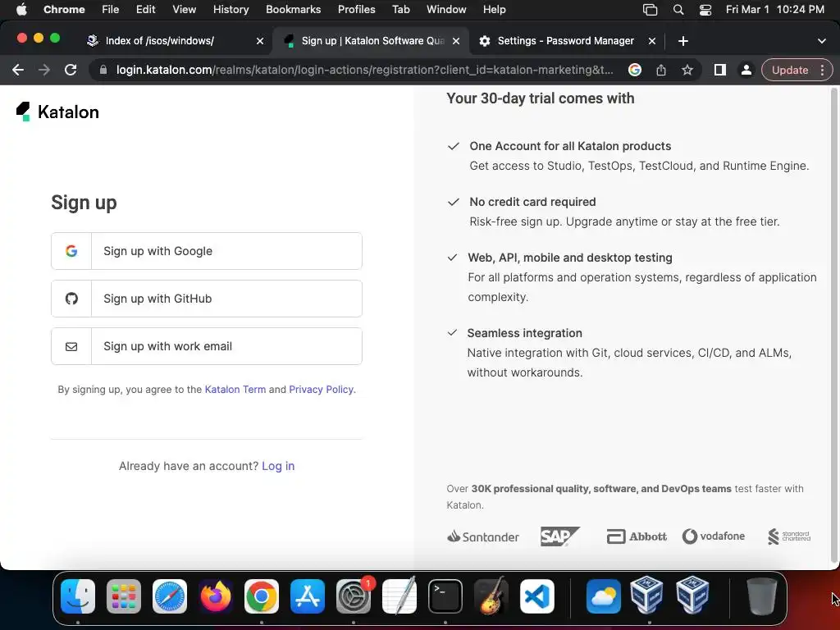Click the date and time in menu bar
840x630 pixels.
tap(774, 9)
